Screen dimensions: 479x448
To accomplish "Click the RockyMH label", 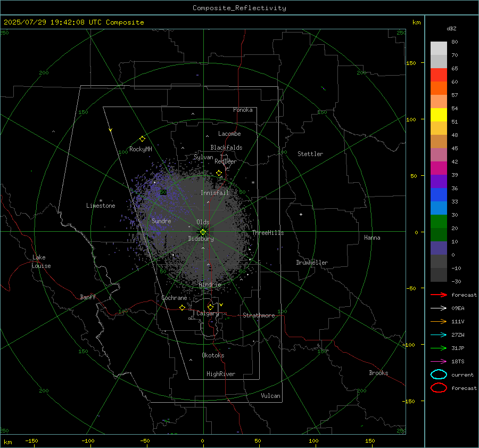I will pos(141,149).
